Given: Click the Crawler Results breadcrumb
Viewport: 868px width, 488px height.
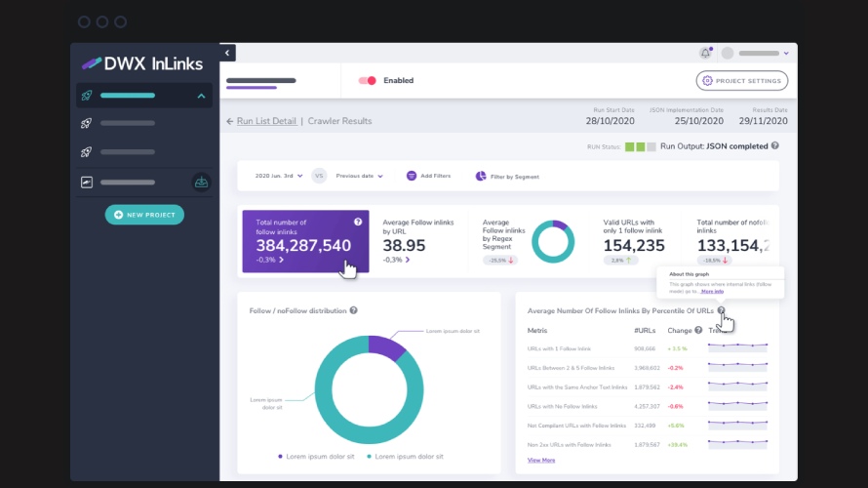Looking at the screenshot, I should pyautogui.click(x=339, y=121).
